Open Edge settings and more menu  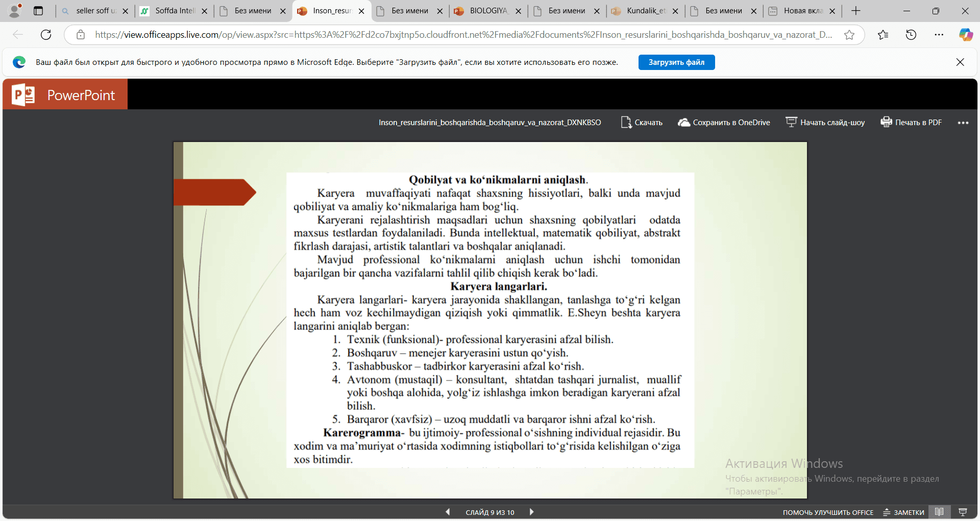point(939,35)
